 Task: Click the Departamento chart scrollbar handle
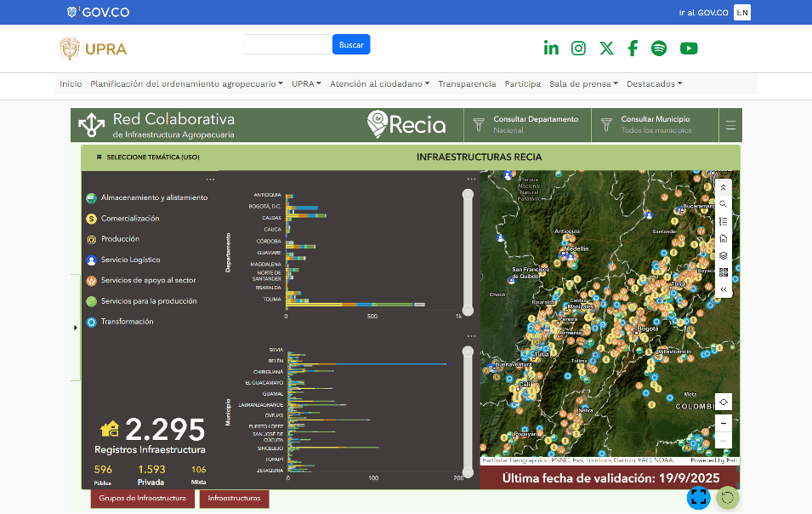point(468,196)
